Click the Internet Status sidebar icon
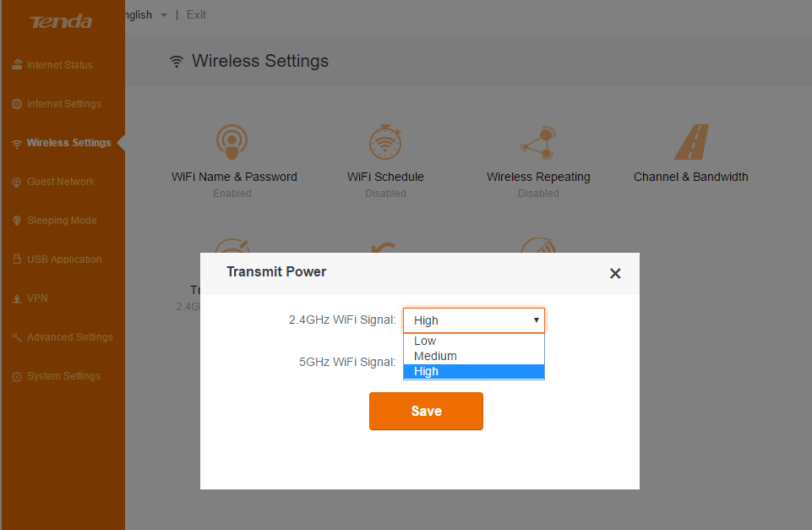The height and width of the screenshot is (530, 812). (17, 65)
